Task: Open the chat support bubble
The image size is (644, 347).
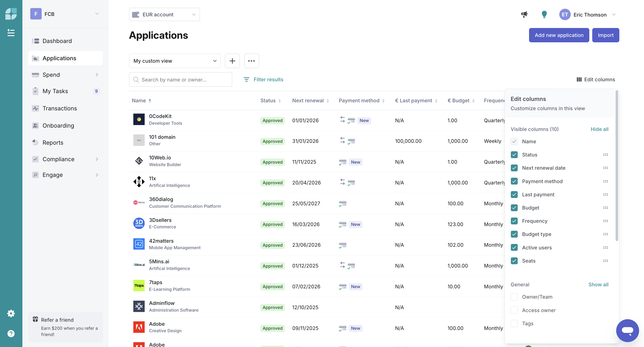Action: point(627,330)
